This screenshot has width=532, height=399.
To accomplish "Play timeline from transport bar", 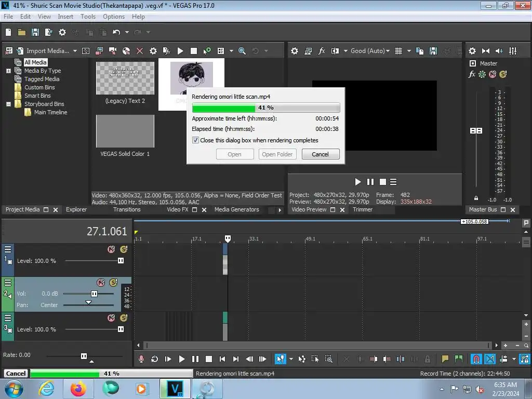I will 181,359.
